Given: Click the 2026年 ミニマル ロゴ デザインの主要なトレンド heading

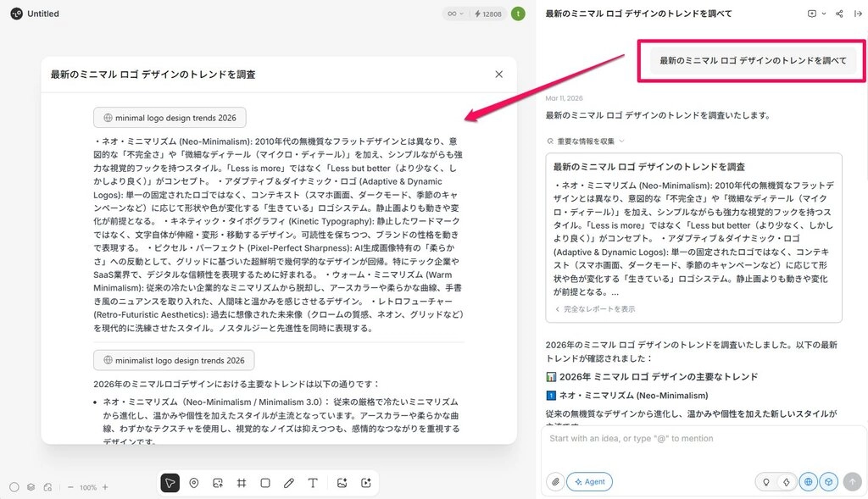Looking at the screenshot, I should [x=652, y=377].
